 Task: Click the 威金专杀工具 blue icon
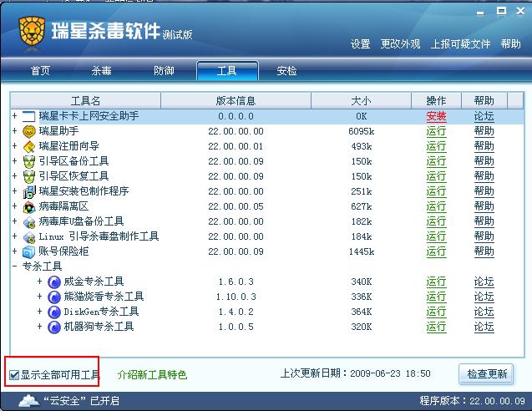tap(54, 282)
